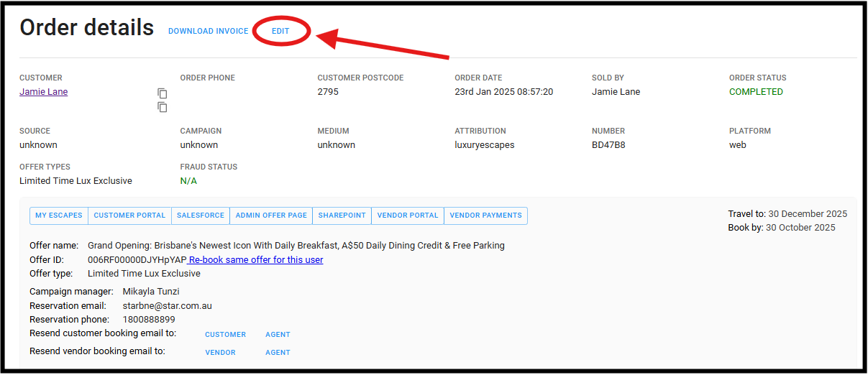Viewport: 868px width, 375px height.
Task: Click the upper copy icon beside Jamie Lane
Action: [x=163, y=93]
